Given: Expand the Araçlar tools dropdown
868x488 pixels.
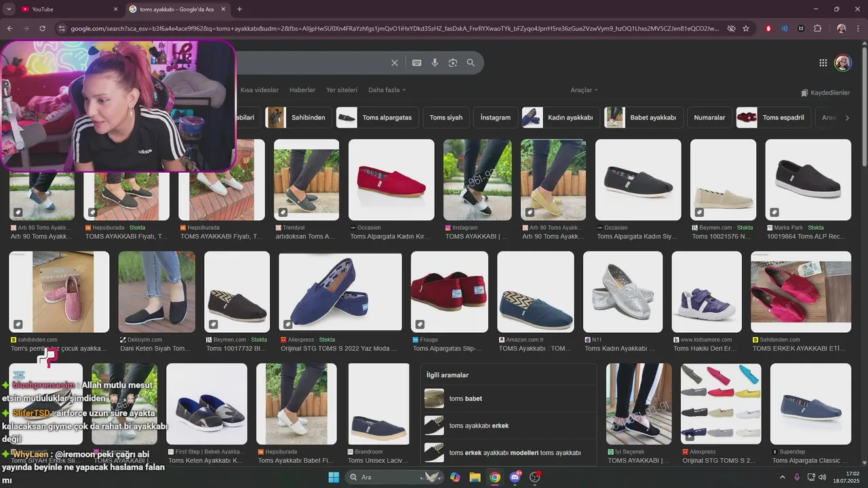Looking at the screenshot, I should 585,90.
